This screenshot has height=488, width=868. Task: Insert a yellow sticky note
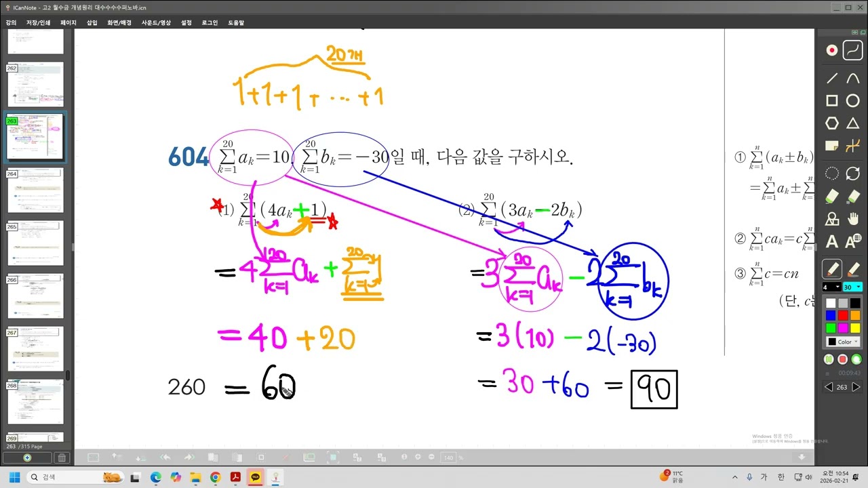coord(831,146)
